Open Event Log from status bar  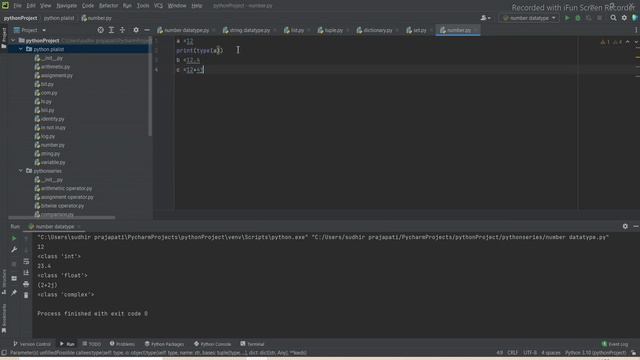tap(615, 344)
